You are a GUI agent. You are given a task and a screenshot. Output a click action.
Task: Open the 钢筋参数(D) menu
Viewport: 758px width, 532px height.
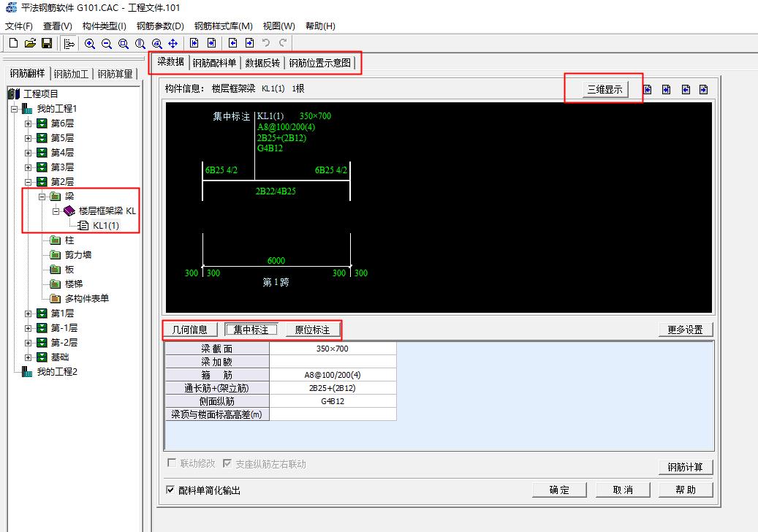pyautogui.click(x=160, y=26)
